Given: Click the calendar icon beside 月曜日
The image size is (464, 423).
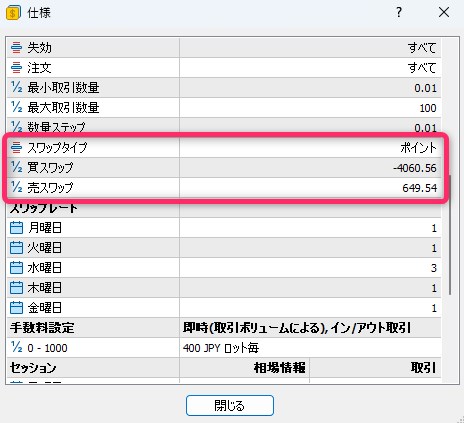Looking at the screenshot, I should pos(16,228).
